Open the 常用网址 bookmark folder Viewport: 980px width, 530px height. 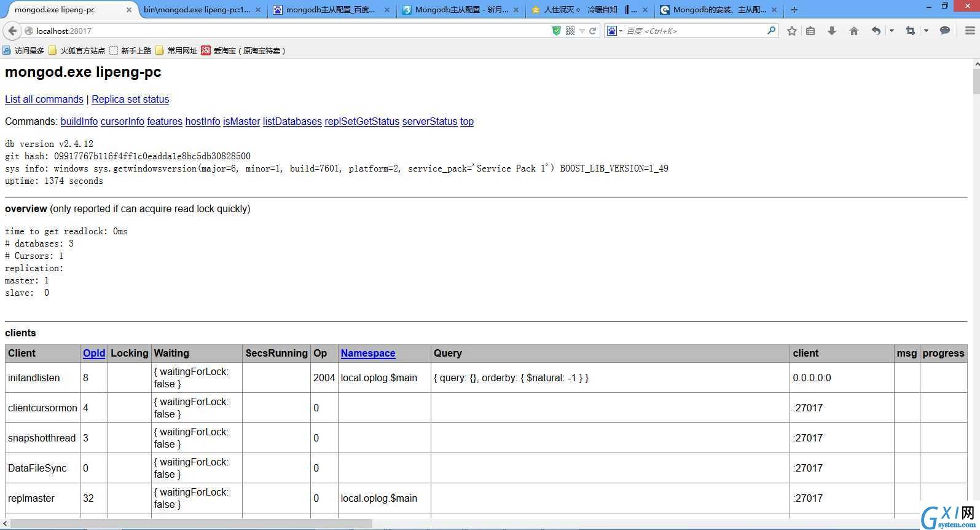[176, 50]
